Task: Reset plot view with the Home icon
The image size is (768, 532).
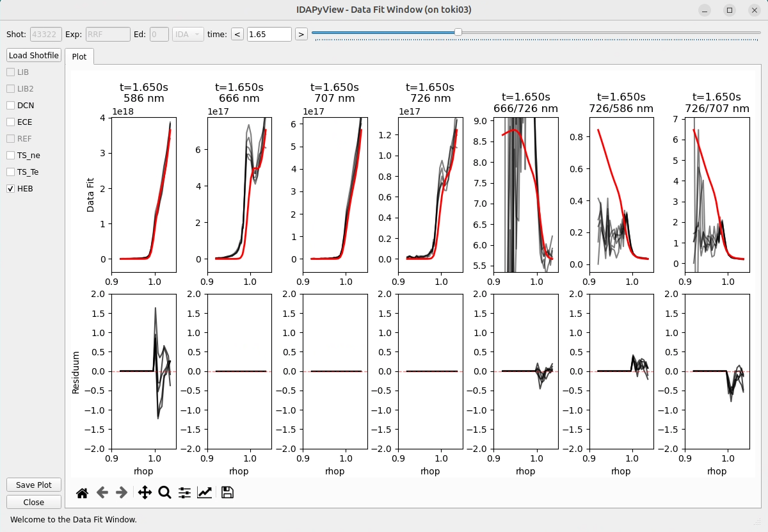Action: point(82,492)
